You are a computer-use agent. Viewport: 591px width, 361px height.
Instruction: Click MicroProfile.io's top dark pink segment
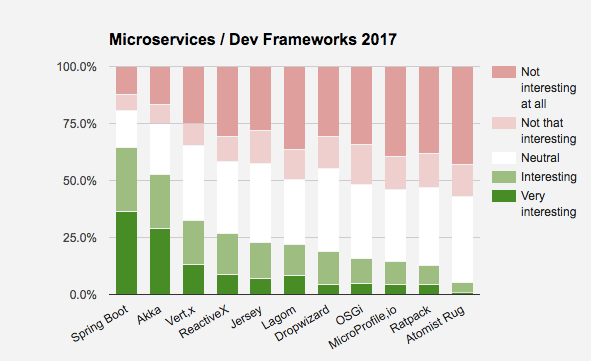click(395, 112)
